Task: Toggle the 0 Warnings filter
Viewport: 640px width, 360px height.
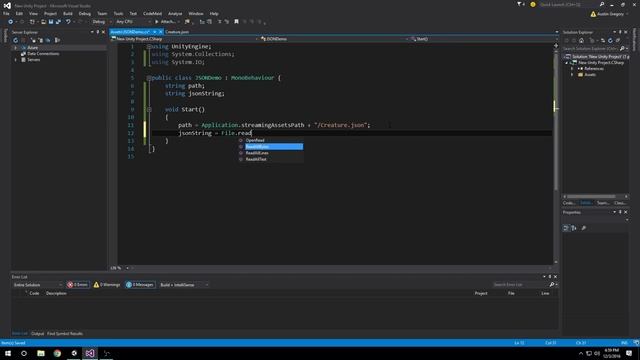Action: pyautogui.click(x=107, y=284)
